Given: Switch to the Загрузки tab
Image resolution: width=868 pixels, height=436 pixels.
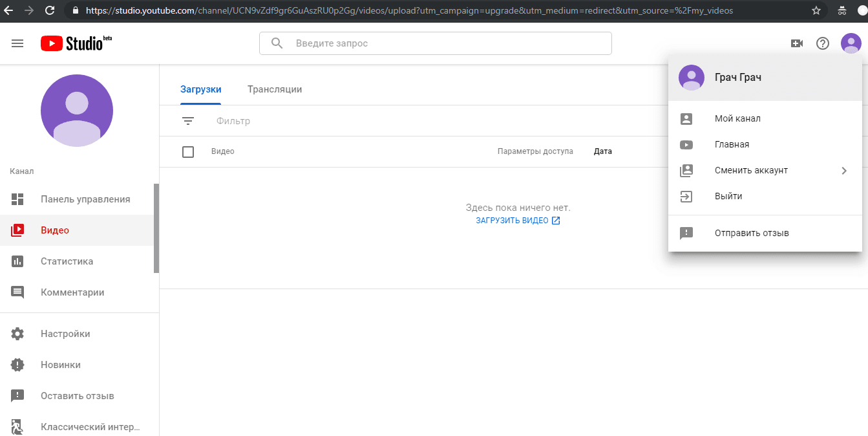Looking at the screenshot, I should point(201,89).
